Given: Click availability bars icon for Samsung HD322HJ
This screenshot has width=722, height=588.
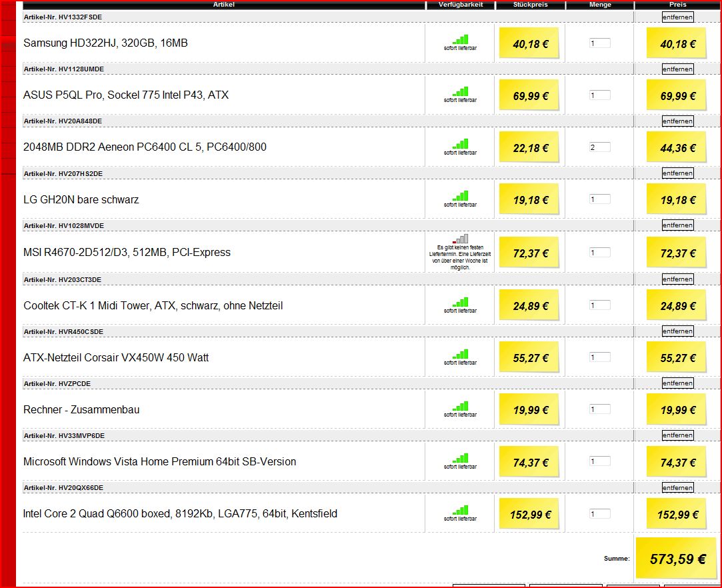Looking at the screenshot, I should [x=461, y=39].
